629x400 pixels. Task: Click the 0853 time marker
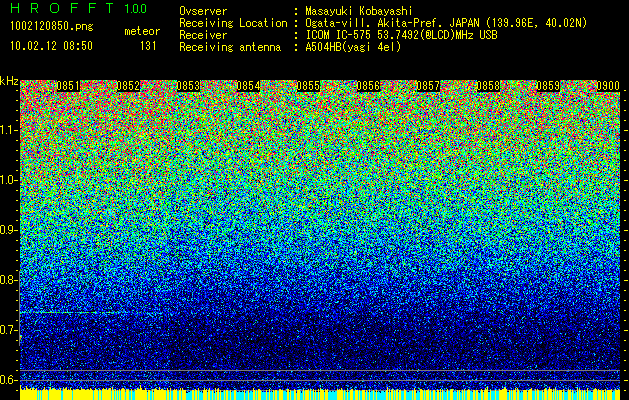(188, 86)
